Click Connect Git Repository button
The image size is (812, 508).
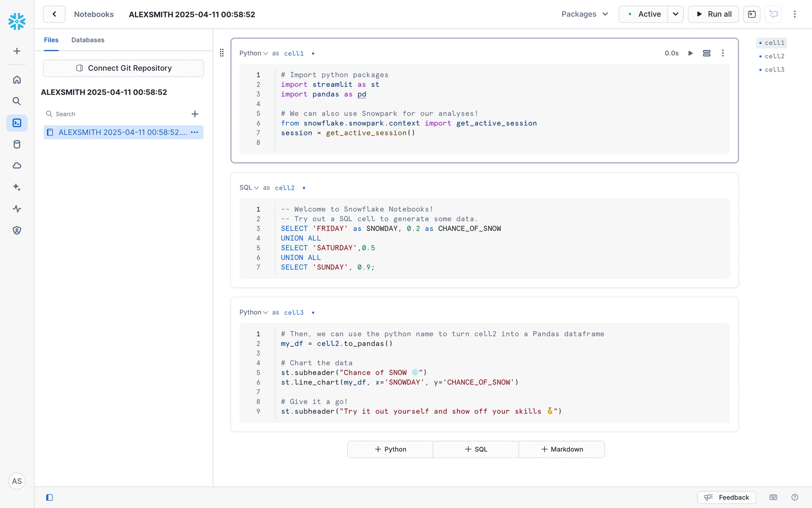tap(123, 68)
